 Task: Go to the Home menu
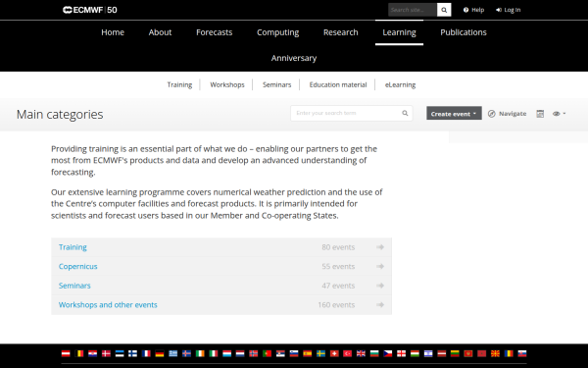point(113,32)
